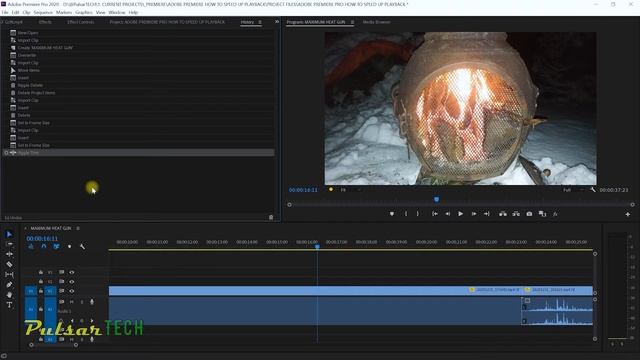This screenshot has width=640, height=360.
Task: Toggle the V1 track eye visibility
Action: coord(72,291)
